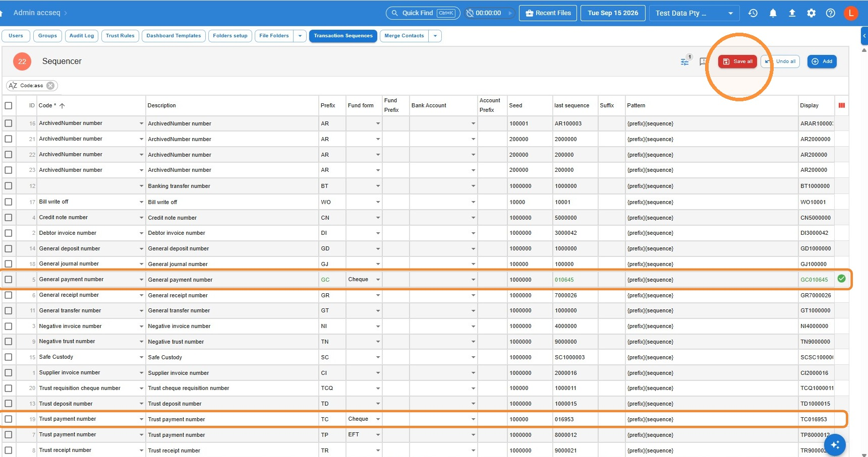Expand Bank Account dropdown for Bill write off
This screenshot has height=457, width=868.
473,202
